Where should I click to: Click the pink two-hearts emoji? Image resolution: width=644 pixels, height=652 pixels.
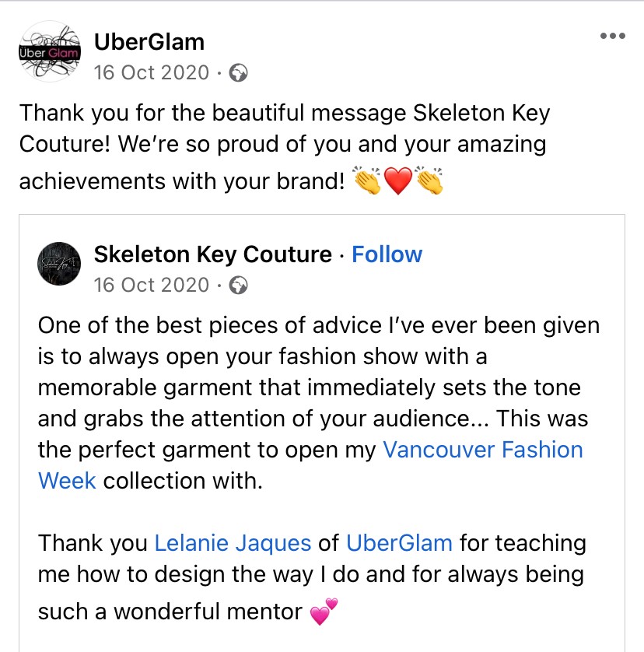[324, 612]
